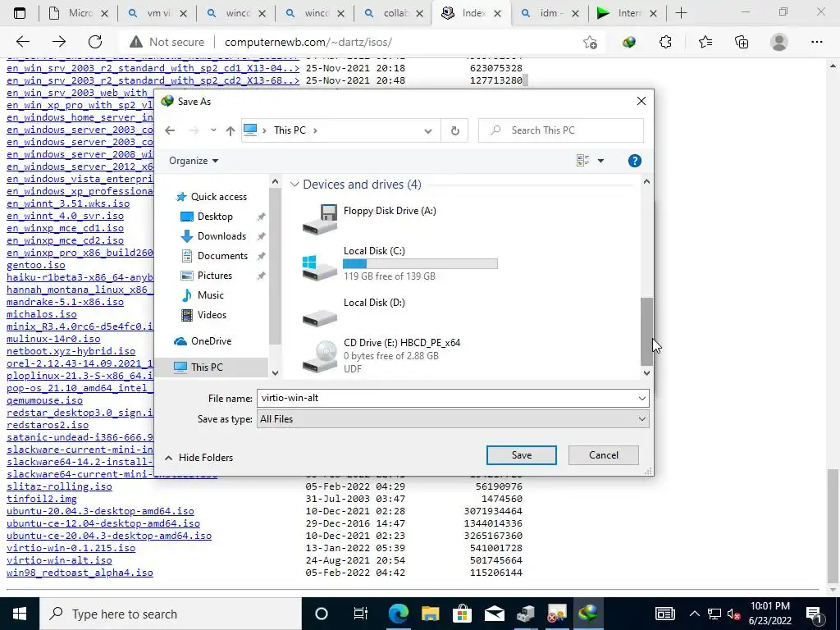Image resolution: width=840 pixels, height=630 pixels.
Task: Open Task View on taskbar
Action: 361,614
